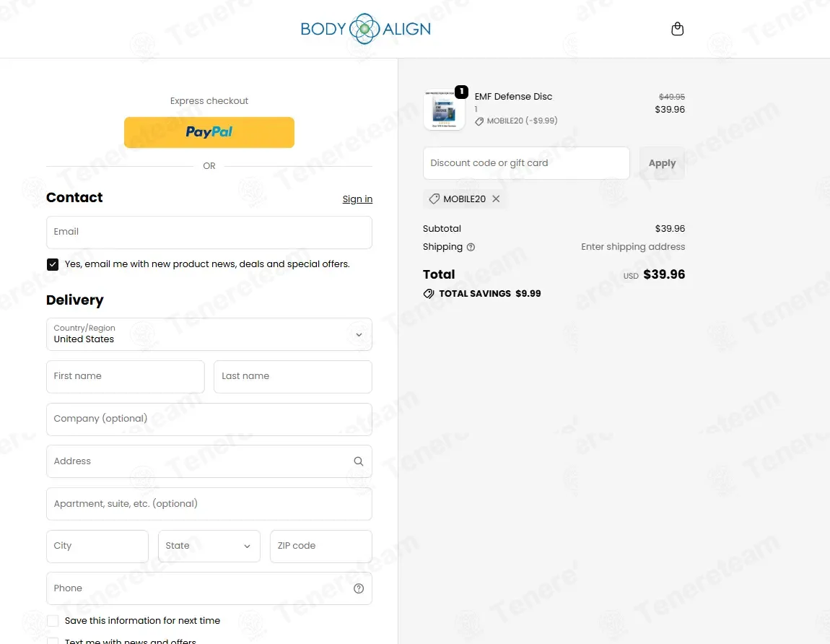
Task: Click the Apply discount button
Action: [x=662, y=163]
